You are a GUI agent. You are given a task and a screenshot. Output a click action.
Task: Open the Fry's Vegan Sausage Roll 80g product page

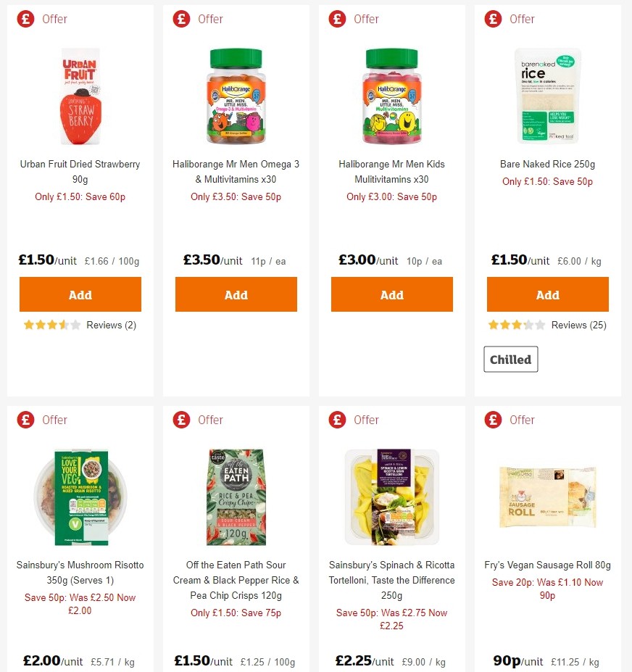[547, 565]
